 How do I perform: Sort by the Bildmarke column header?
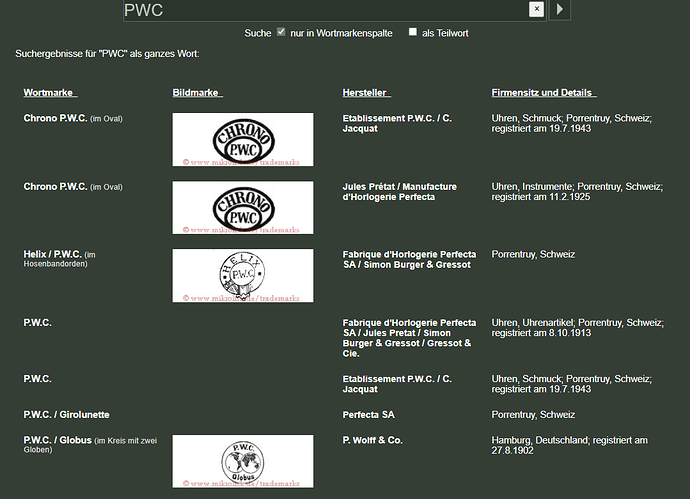point(198,93)
